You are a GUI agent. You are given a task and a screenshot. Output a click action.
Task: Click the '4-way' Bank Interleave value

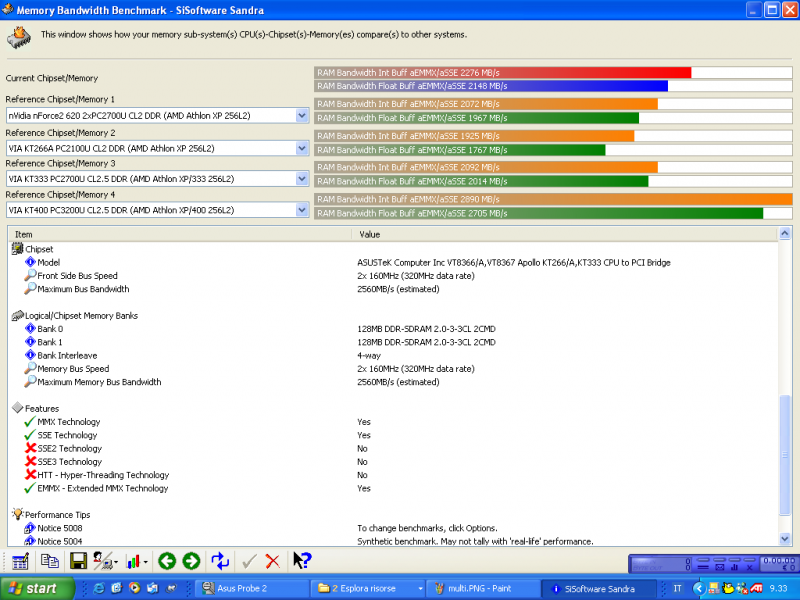(369, 356)
